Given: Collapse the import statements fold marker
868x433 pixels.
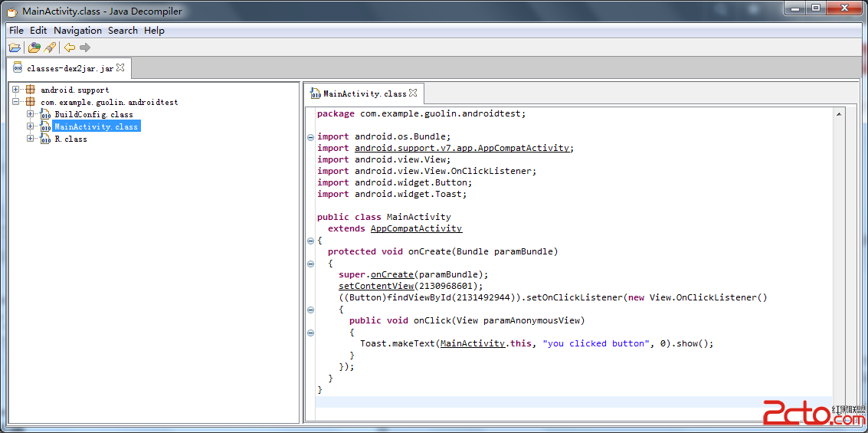Looking at the screenshot, I should click(x=310, y=137).
